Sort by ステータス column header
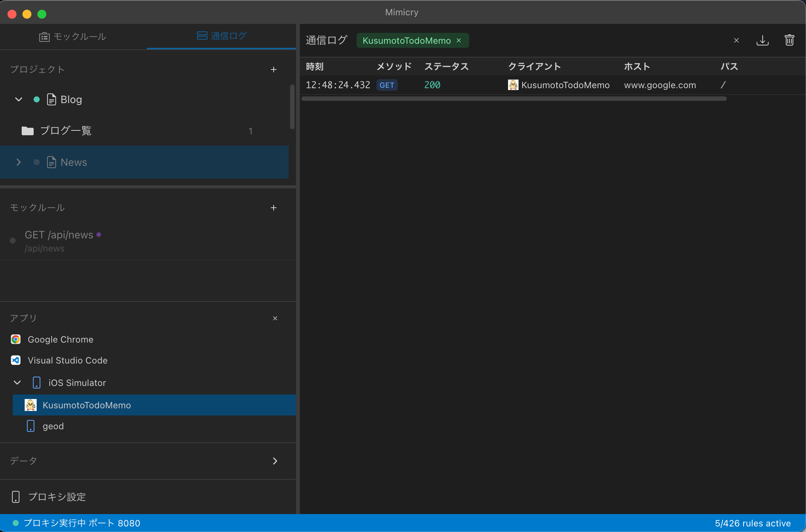The height and width of the screenshot is (532, 806). click(446, 66)
